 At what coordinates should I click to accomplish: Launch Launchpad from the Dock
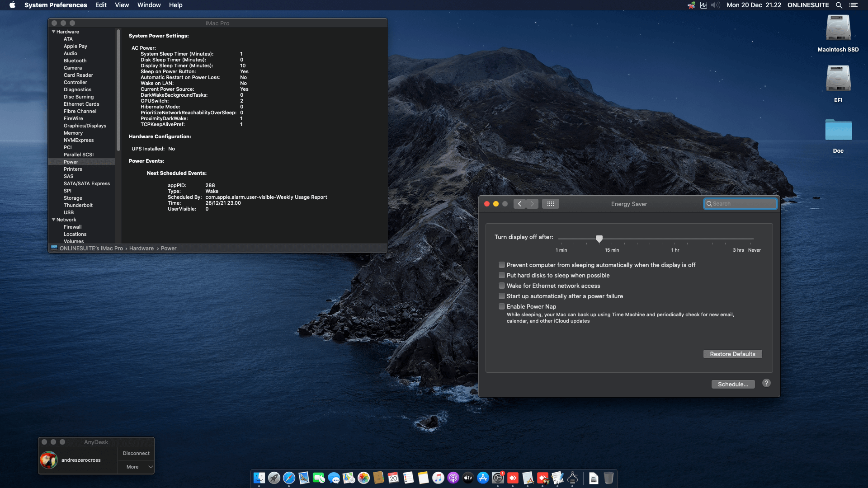coord(274,478)
